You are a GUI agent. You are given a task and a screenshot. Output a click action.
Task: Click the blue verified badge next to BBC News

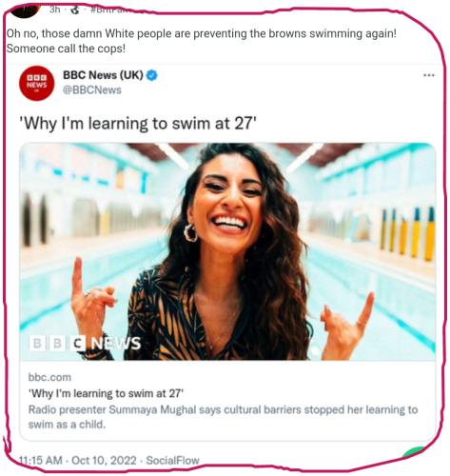(152, 75)
